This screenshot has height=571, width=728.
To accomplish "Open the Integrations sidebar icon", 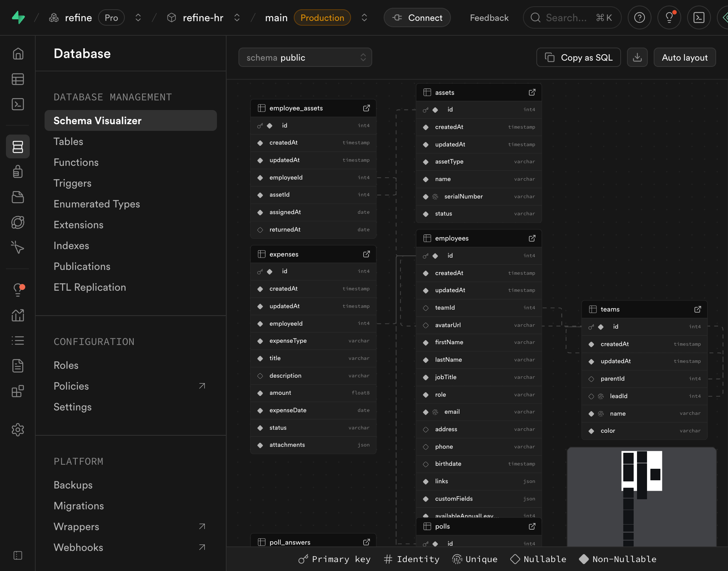I will [x=18, y=391].
